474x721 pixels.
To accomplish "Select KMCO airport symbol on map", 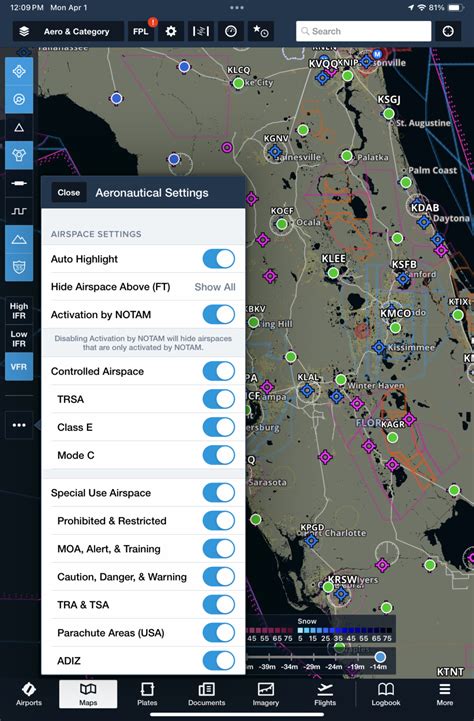I will [x=395, y=328].
